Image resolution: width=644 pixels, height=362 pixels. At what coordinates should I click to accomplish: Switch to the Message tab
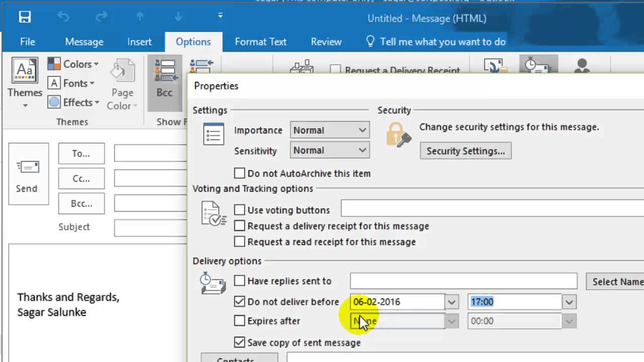click(84, 42)
